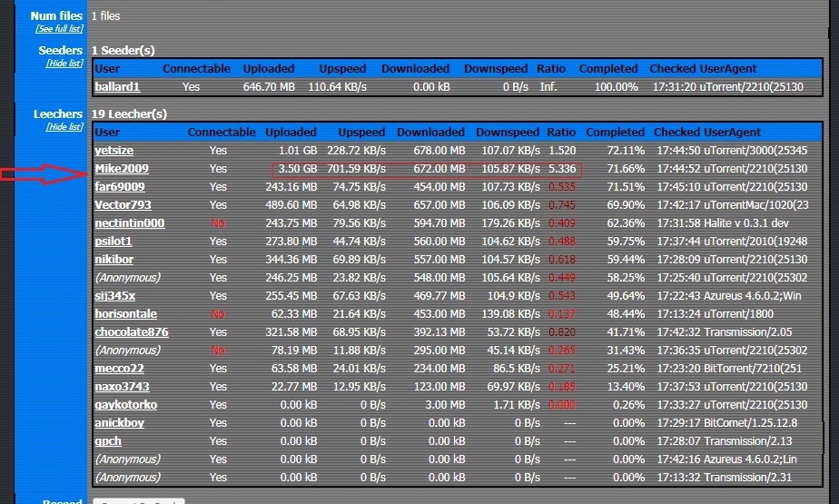Screen dimensions: 839x504
Task: Open naxo3743's user profile
Action: [x=122, y=387]
